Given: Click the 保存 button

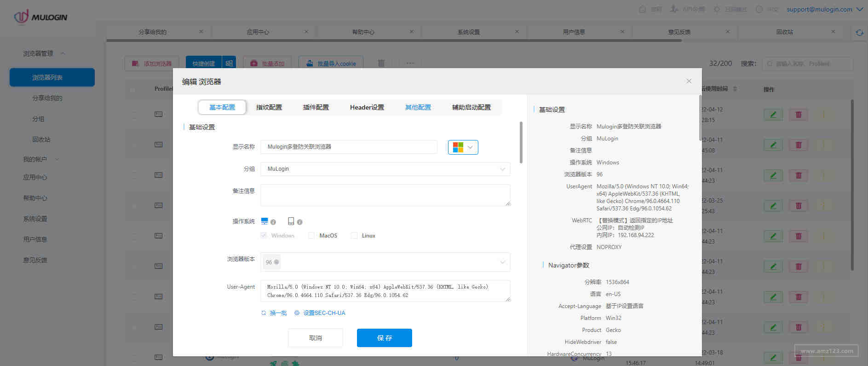Looking at the screenshot, I should click(x=385, y=338).
